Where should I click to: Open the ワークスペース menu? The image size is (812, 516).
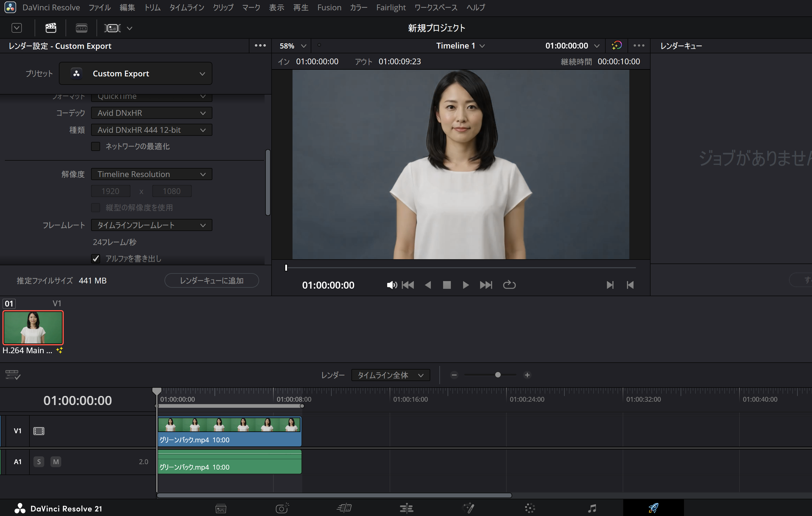436,7
